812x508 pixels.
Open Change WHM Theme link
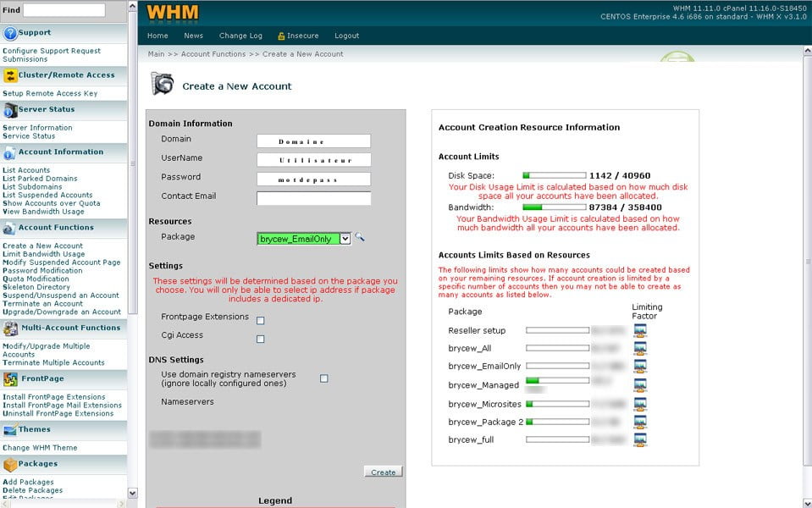coord(40,447)
